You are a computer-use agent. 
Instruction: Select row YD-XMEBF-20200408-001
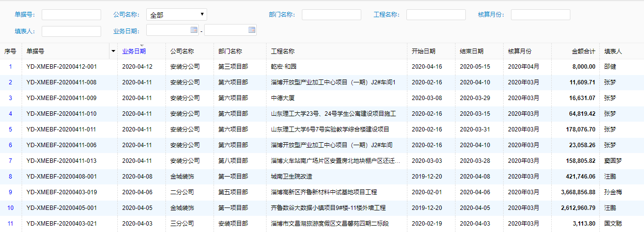click(x=322, y=177)
